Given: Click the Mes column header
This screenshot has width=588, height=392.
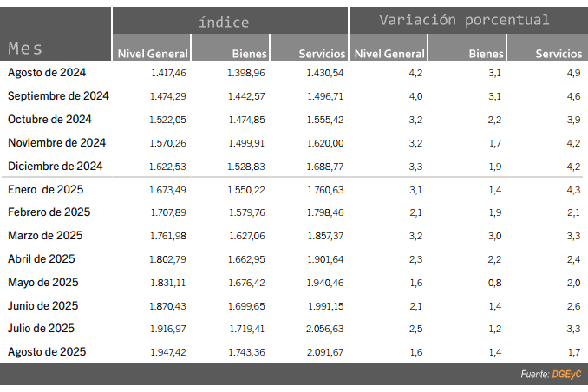Looking at the screenshot, I should click(25, 49).
